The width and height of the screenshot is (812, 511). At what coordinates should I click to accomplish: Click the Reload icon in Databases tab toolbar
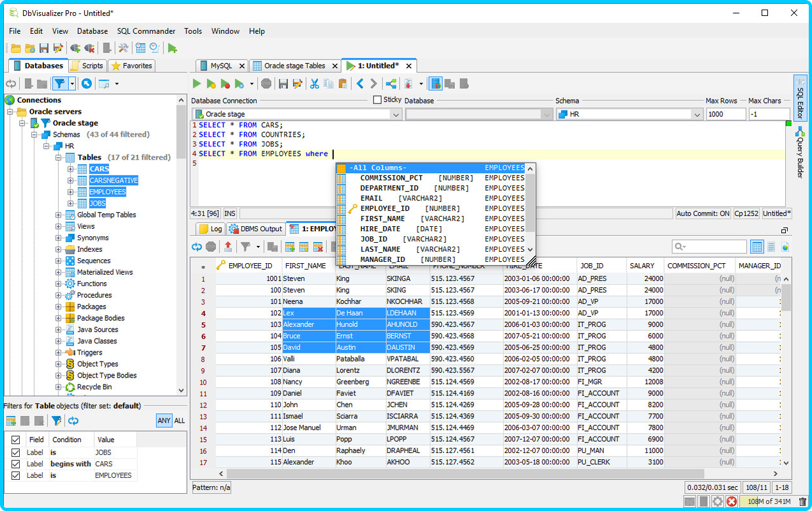pos(11,84)
